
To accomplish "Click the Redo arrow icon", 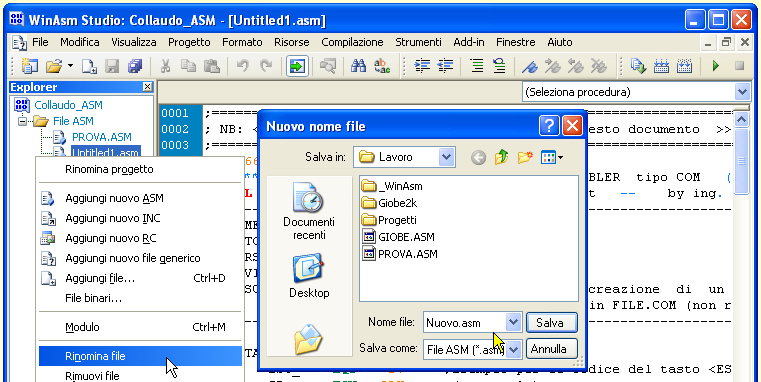I will point(265,66).
